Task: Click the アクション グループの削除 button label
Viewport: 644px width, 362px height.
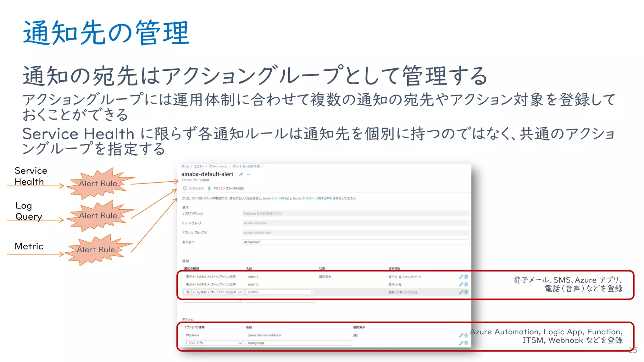Action: (229, 188)
